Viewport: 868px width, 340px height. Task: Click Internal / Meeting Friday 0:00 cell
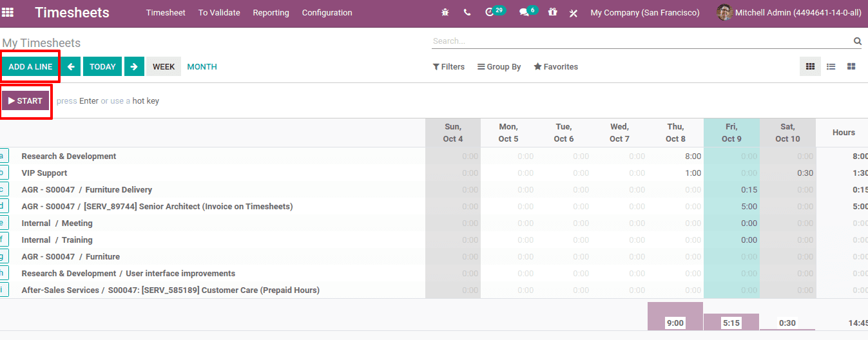pyautogui.click(x=731, y=223)
